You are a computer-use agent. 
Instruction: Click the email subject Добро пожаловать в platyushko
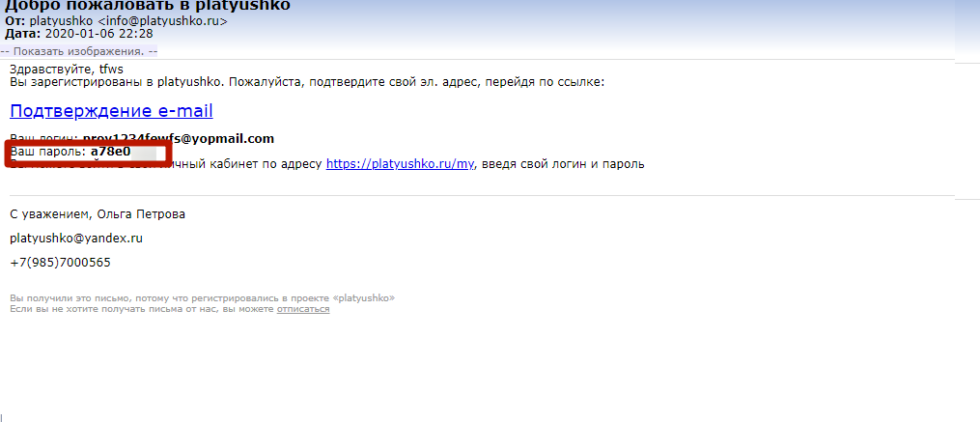pyautogui.click(x=148, y=6)
